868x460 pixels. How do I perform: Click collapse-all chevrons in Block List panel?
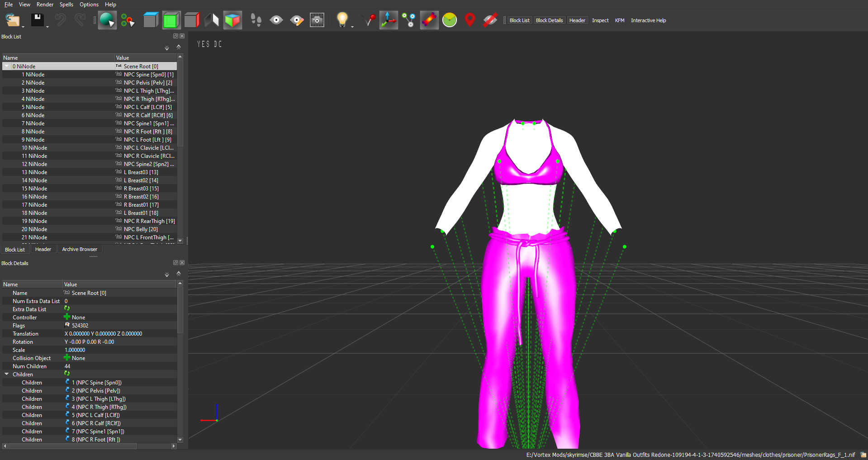click(179, 47)
